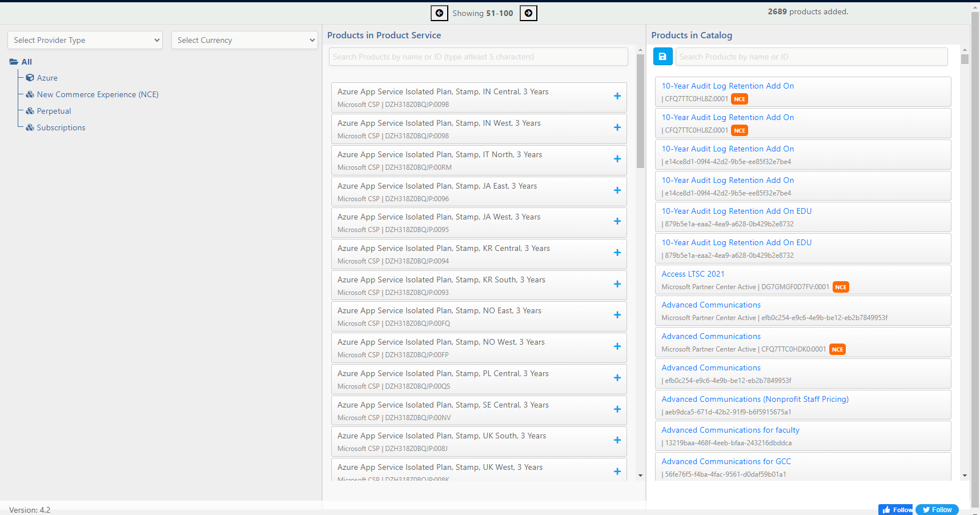Open Access LTSC 2021 catalog product
The image size is (980, 515).
tap(693, 274)
